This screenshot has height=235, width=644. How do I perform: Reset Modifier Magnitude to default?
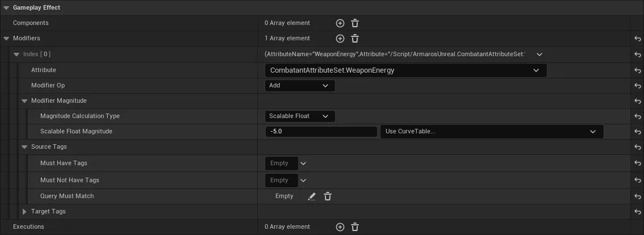click(637, 101)
